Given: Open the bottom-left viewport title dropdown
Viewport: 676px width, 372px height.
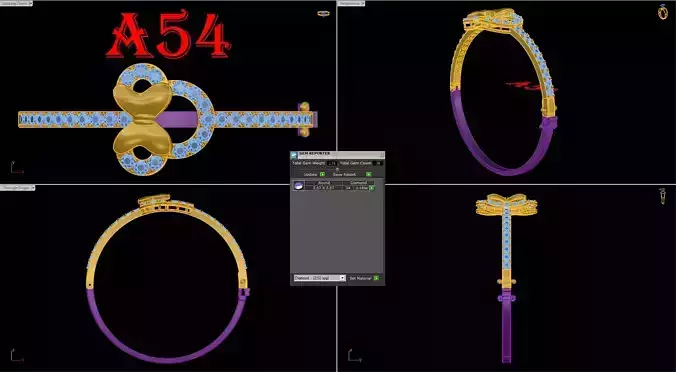Looking at the screenshot, I should [x=33, y=188].
